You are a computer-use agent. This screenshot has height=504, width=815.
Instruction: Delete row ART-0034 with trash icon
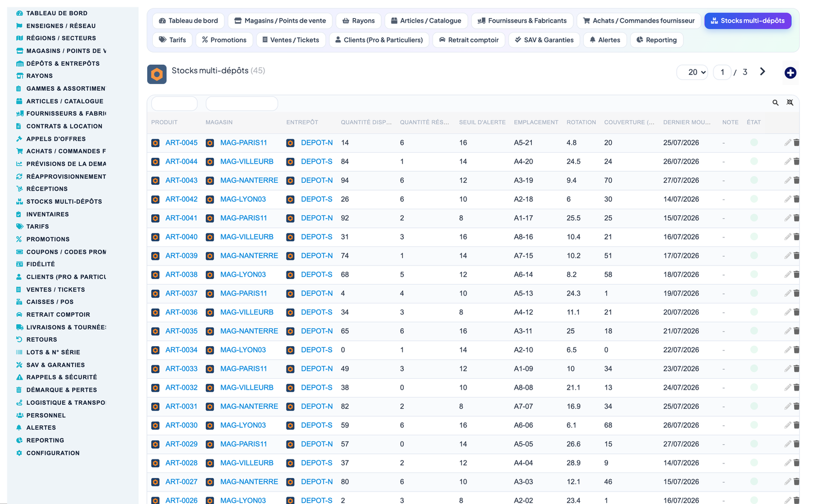796,350
